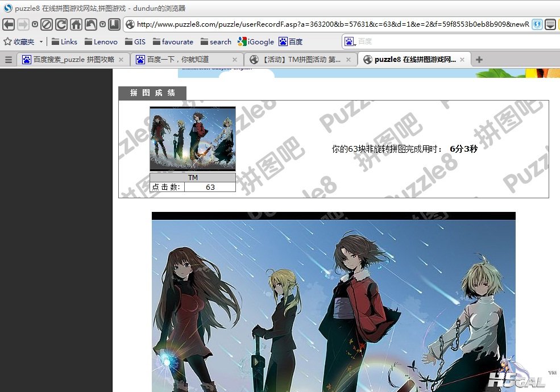Click the 6分3秒 completion time text

[x=463, y=149]
